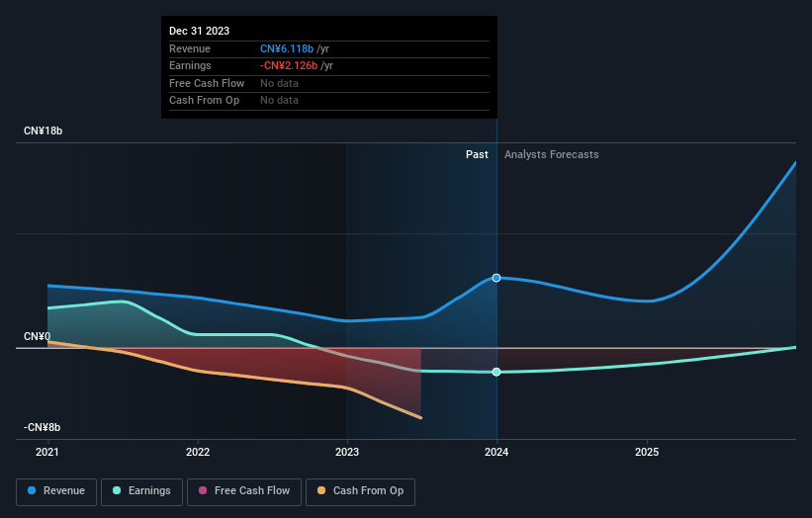Click the CN¥18b y-axis label
Screen dimensions: 812x518
[43, 130]
